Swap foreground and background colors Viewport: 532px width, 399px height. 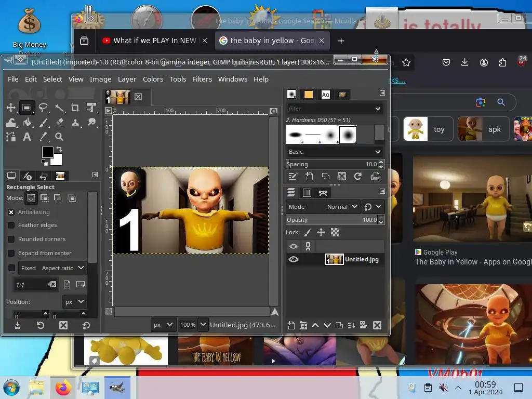click(x=59, y=149)
